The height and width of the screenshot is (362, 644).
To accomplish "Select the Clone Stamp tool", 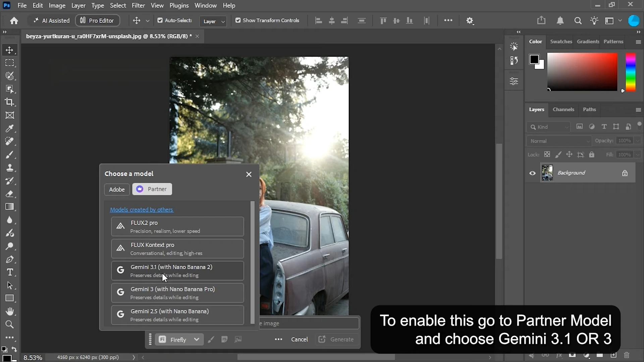I will [x=9, y=168].
